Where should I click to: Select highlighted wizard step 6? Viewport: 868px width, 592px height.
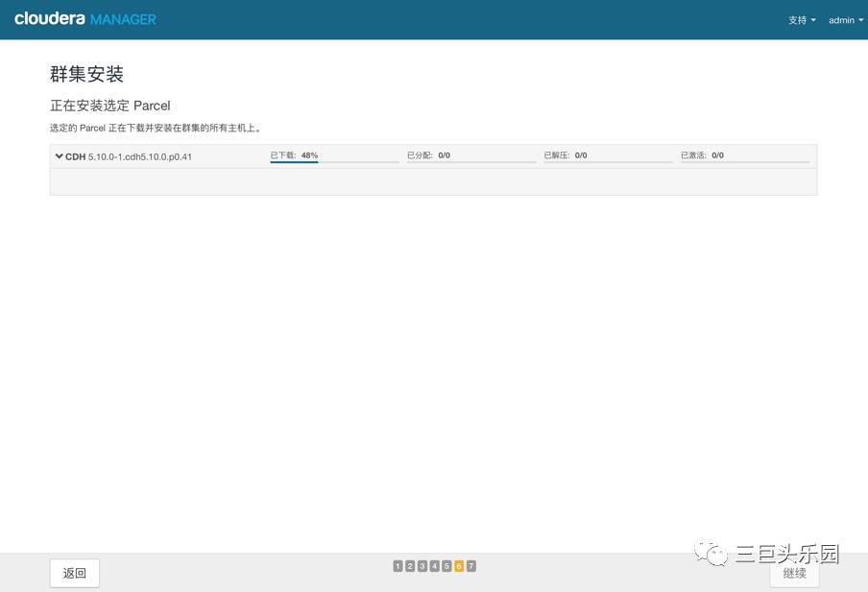click(459, 566)
